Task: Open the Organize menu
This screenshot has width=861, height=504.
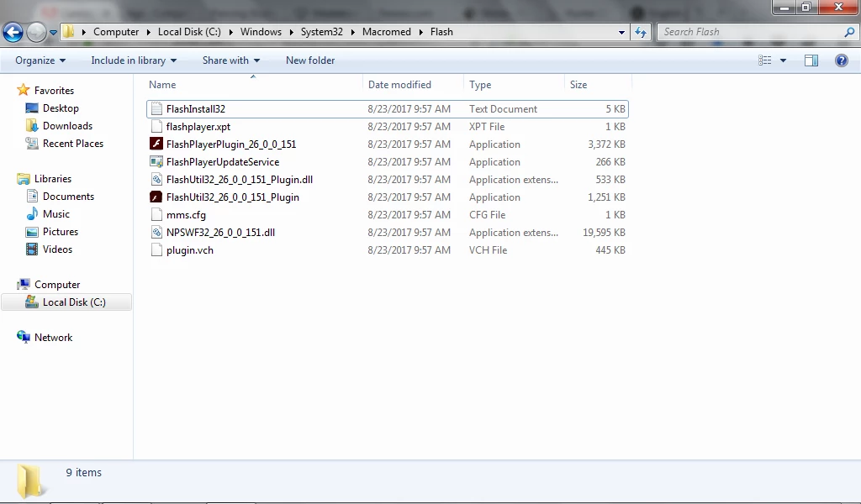Action: [x=40, y=60]
